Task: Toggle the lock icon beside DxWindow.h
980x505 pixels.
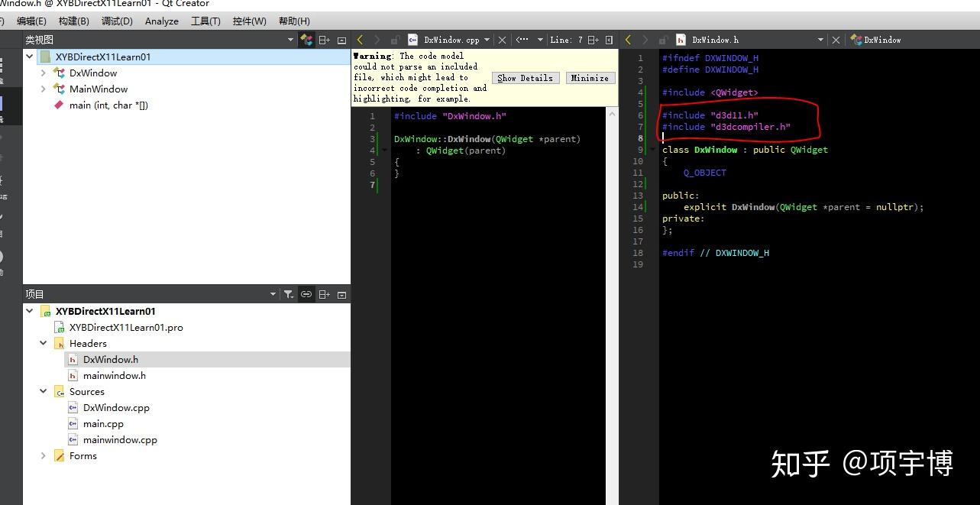Action: click(662, 40)
